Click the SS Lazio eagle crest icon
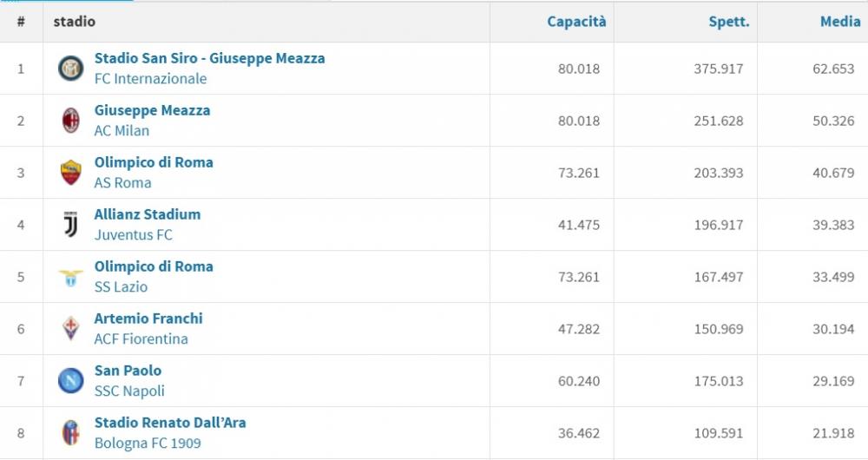868x460 pixels. point(70,277)
